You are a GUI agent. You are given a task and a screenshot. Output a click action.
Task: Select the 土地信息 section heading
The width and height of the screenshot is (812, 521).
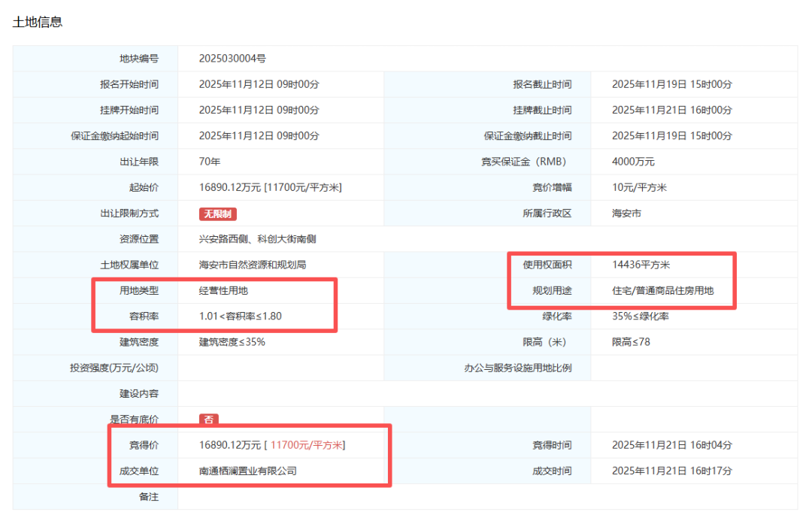36,23
